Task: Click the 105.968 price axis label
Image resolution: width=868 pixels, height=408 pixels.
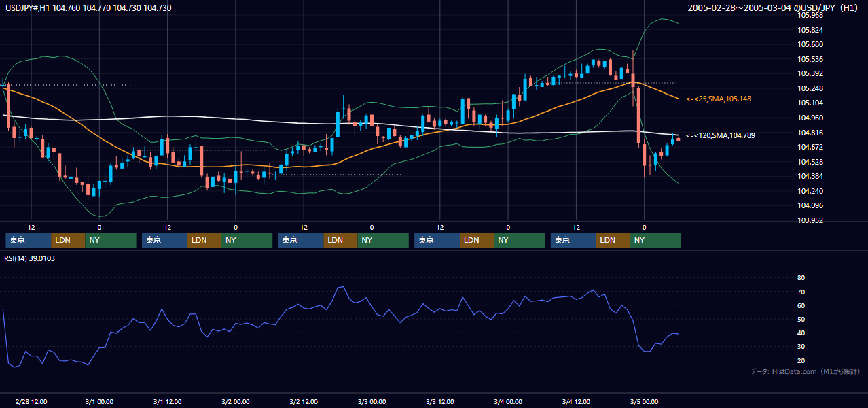Action: (x=810, y=15)
